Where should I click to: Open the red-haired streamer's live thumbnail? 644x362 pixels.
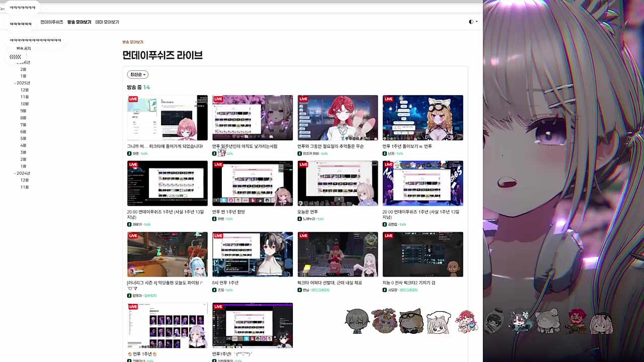click(x=338, y=118)
